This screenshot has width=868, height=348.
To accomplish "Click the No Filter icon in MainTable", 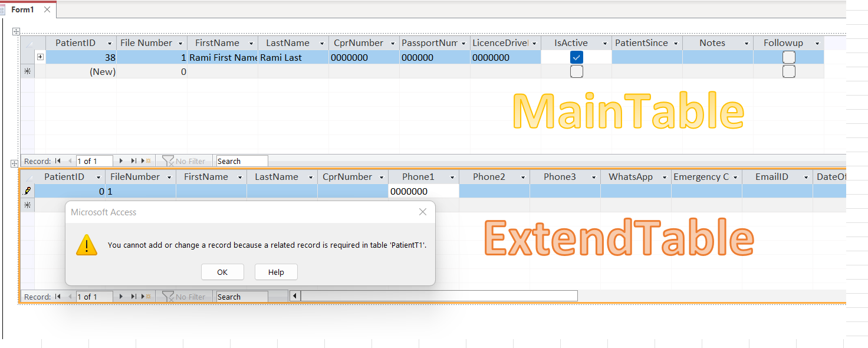I will pyautogui.click(x=168, y=160).
